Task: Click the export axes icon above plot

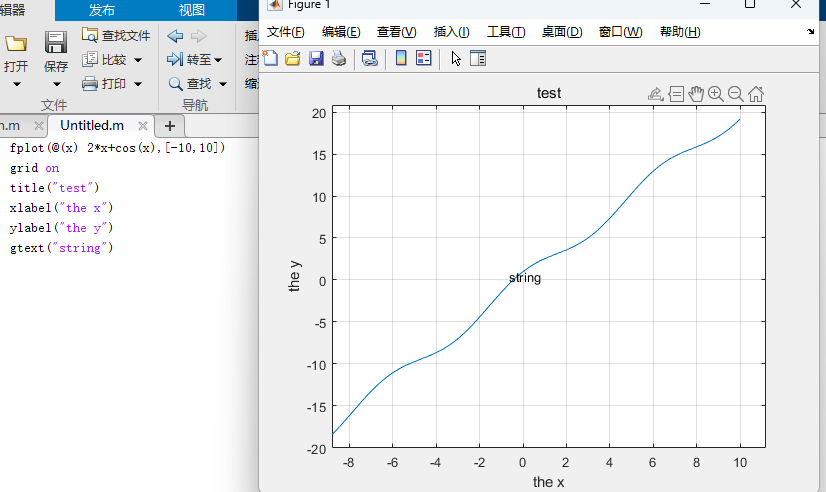Action: coord(655,94)
